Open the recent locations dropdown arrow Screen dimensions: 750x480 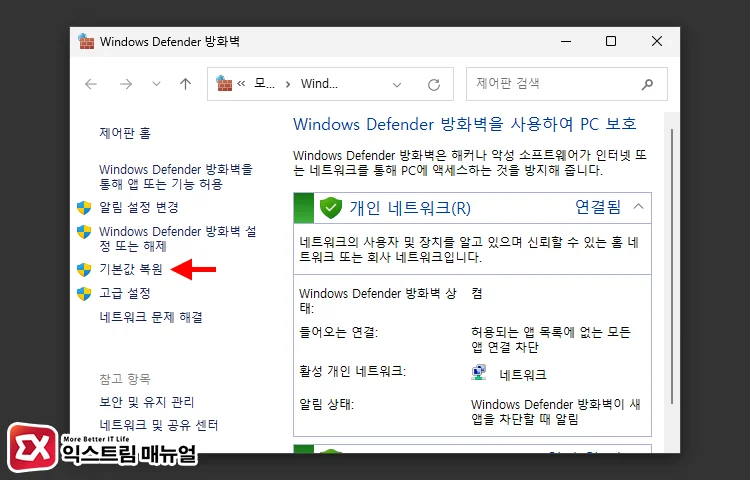156,85
